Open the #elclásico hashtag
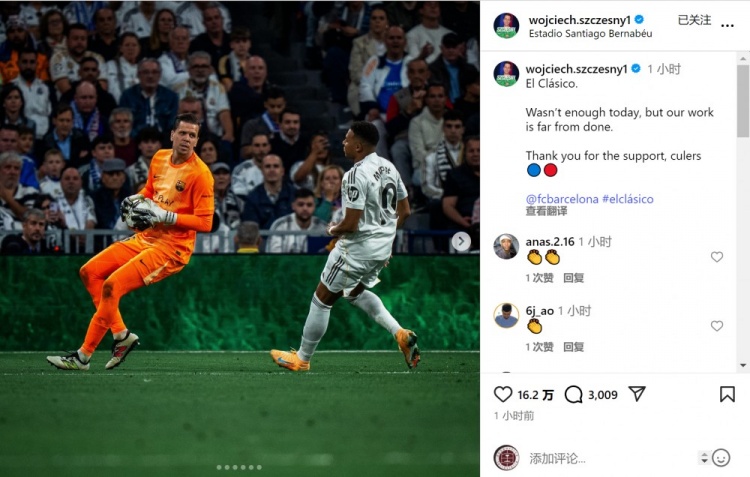This screenshot has height=477, width=750. tap(628, 199)
